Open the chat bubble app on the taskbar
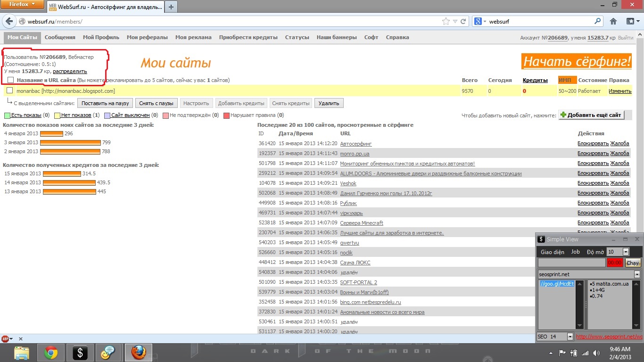 pos(108,353)
